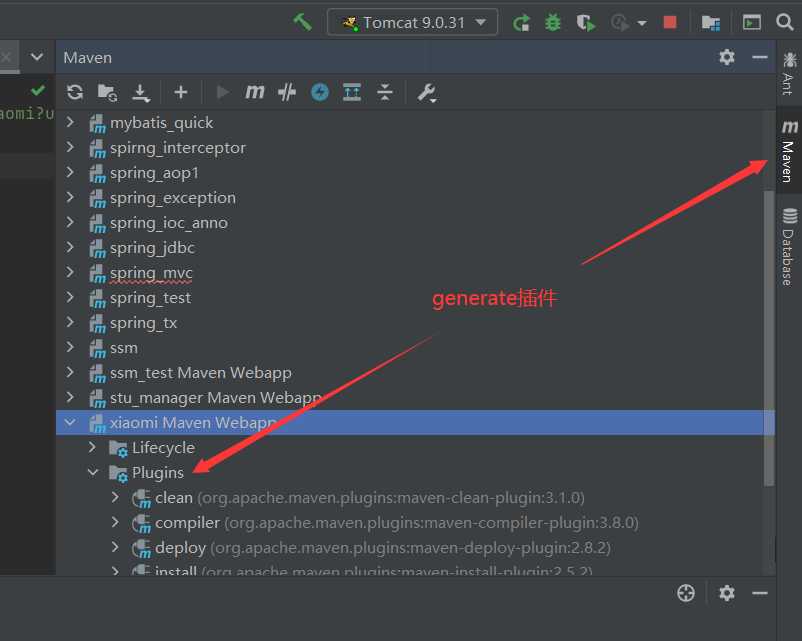Open the Database side tab

click(789, 247)
